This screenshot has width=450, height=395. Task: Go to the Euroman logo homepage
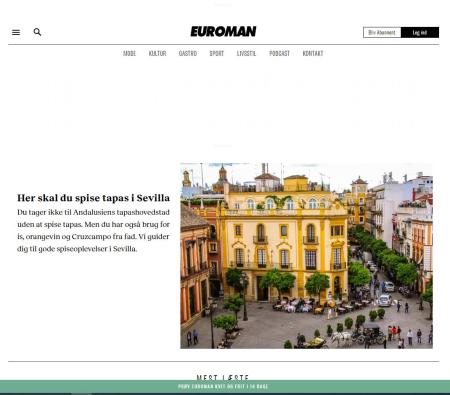(223, 31)
